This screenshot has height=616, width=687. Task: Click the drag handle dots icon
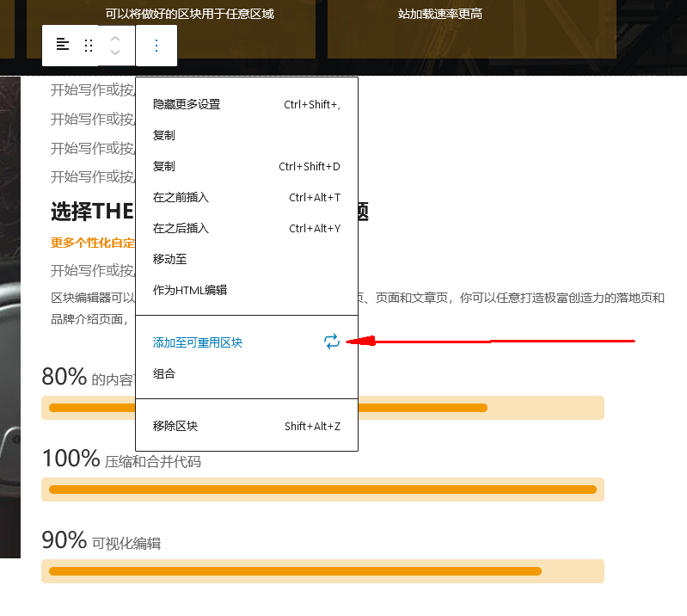coord(89,45)
